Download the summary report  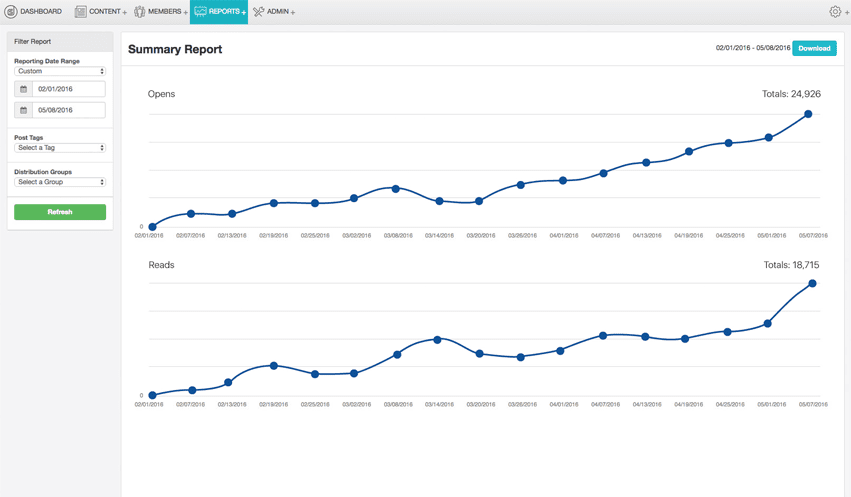(814, 48)
